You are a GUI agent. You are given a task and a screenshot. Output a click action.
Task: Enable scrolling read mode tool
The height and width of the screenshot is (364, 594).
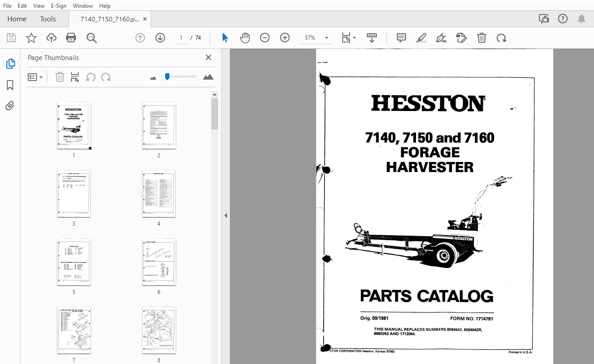tap(372, 38)
